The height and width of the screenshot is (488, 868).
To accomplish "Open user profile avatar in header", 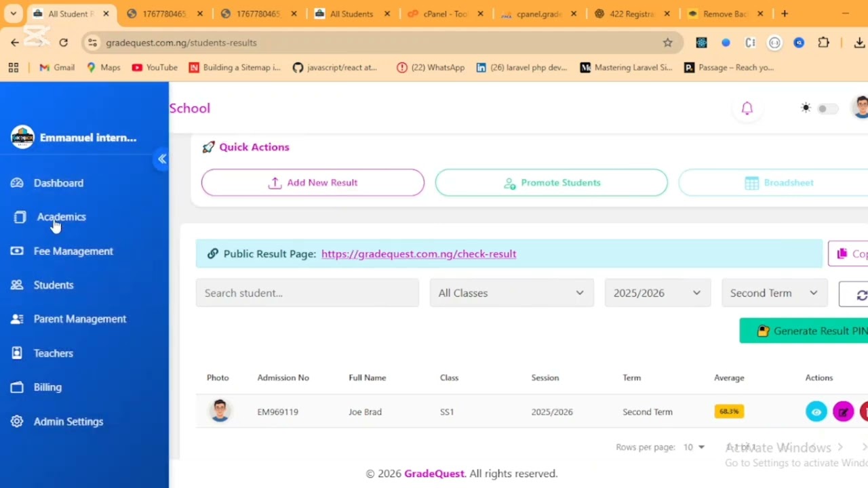I will 861,108.
